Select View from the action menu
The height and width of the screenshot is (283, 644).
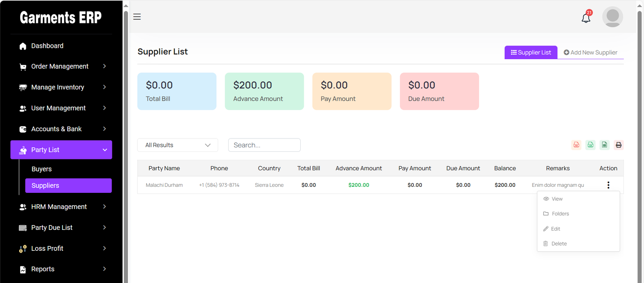tap(557, 199)
